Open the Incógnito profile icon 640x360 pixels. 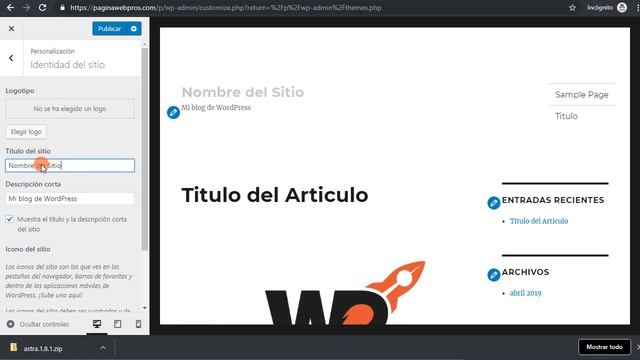(622, 7)
